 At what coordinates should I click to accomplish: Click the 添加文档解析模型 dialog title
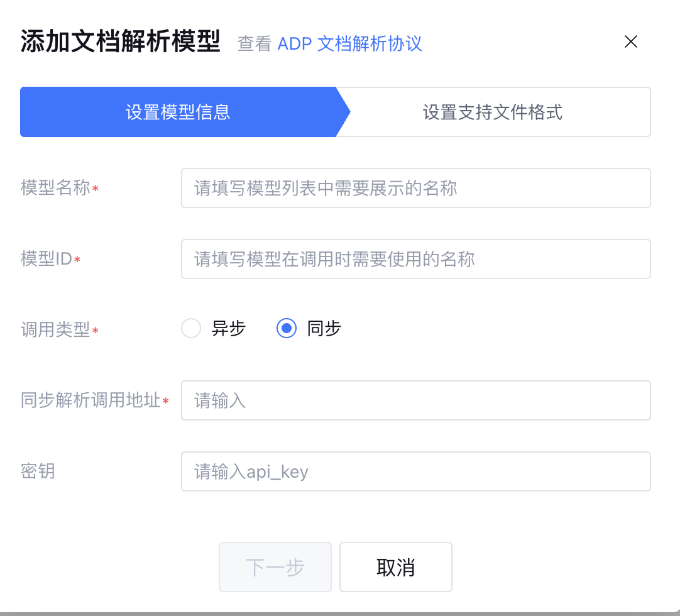(x=120, y=42)
